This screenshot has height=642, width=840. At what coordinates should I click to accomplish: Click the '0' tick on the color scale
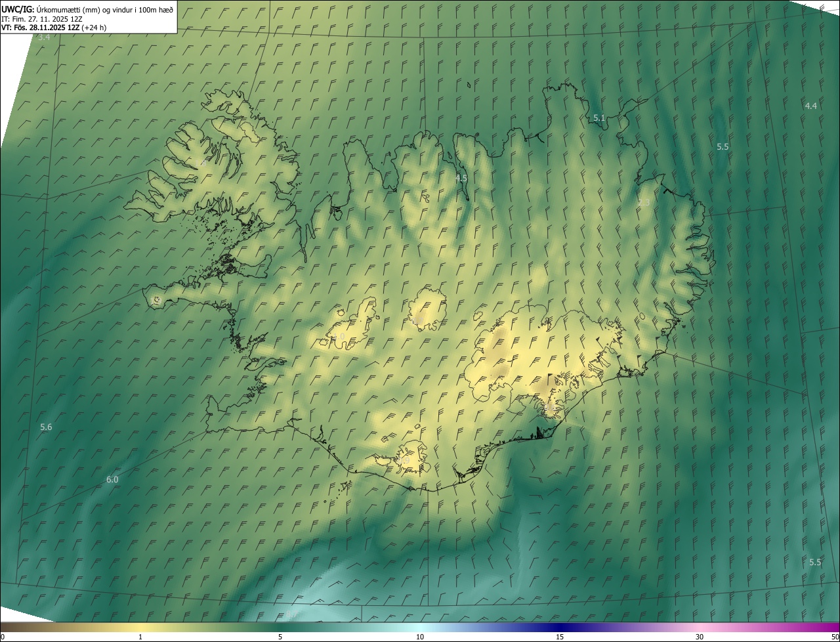[3, 637]
